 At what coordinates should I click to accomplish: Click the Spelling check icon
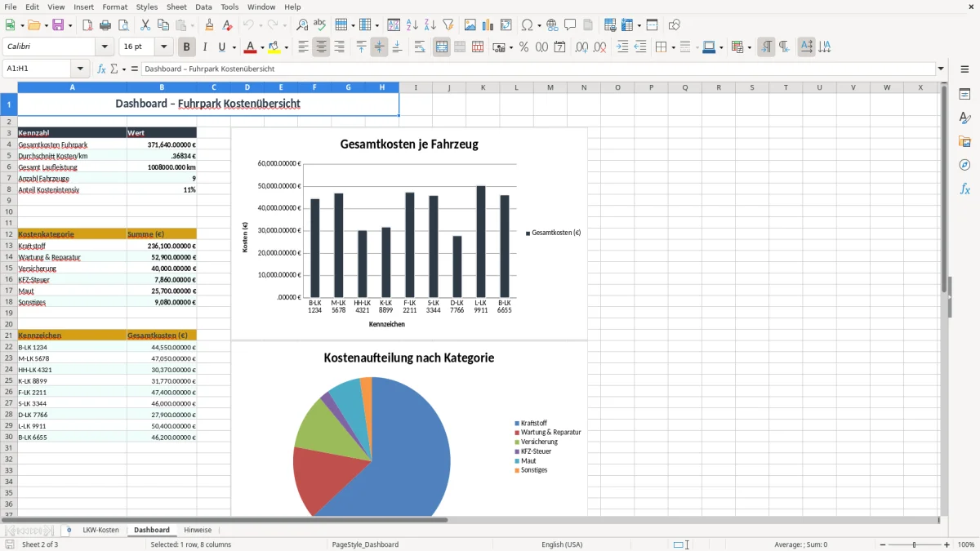click(x=319, y=25)
